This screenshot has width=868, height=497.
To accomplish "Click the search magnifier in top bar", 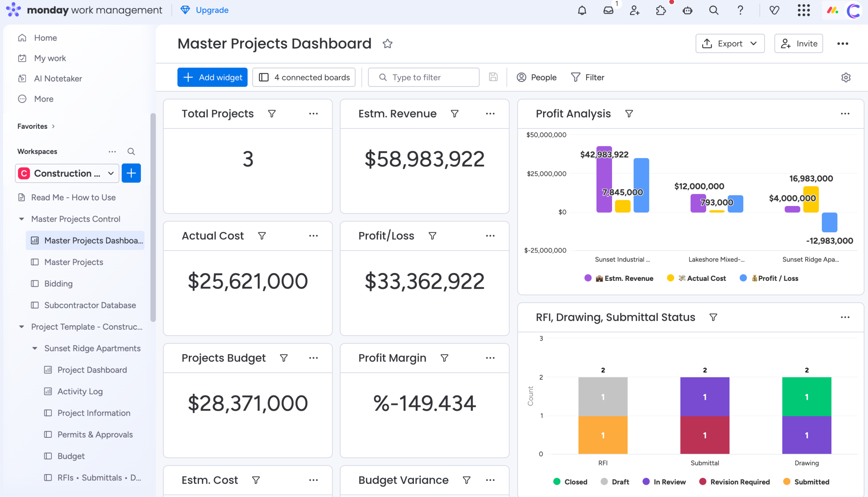I will [x=714, y=10].
